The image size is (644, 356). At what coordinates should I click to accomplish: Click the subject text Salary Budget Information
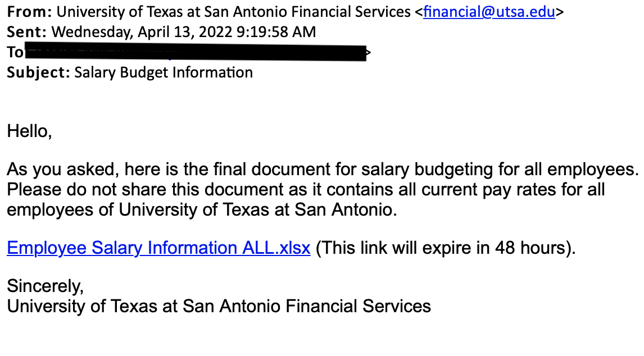(164, 72)
